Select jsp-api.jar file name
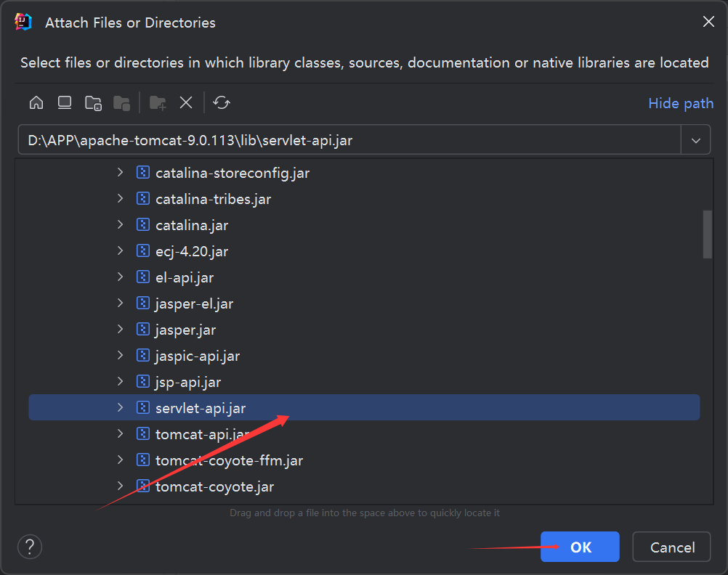The width and height of the screenshot is (728, 575). point(188,382)
